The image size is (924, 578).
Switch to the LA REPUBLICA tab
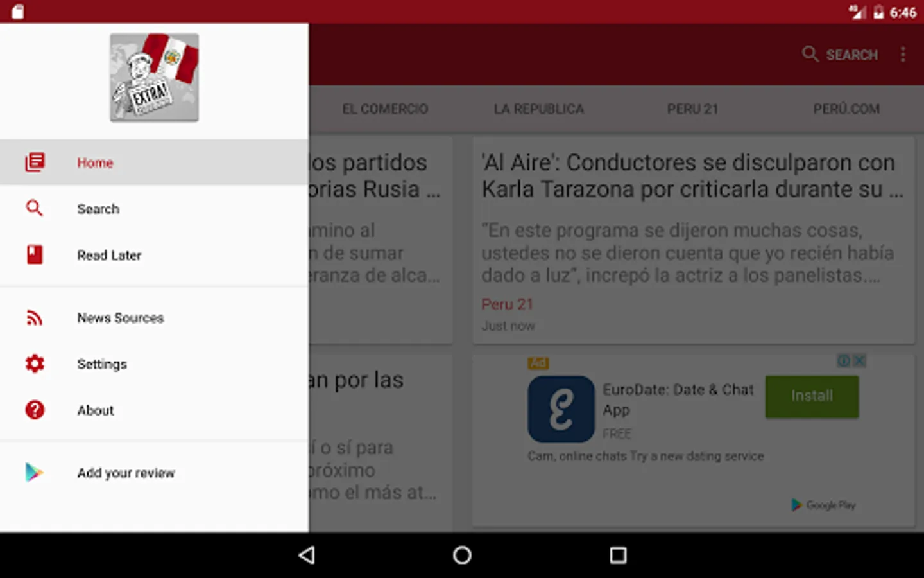tap(538, 109)
